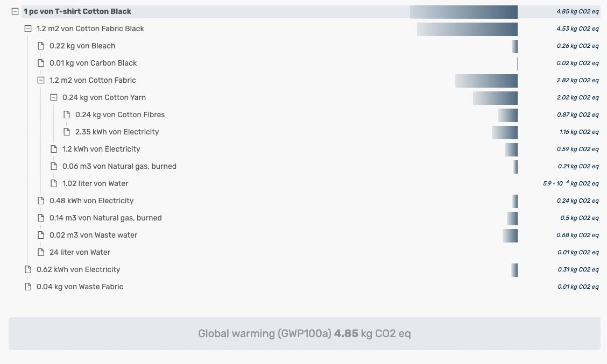Collapse the Cotton Fabric Black node
Screen dimensions: 607x364
tap(28, 28)
